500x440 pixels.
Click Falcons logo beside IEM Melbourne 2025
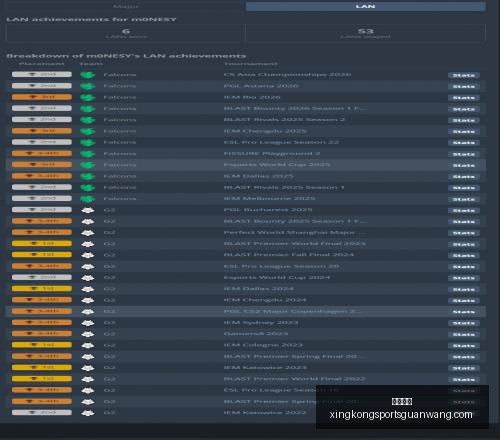coord(88,199)
